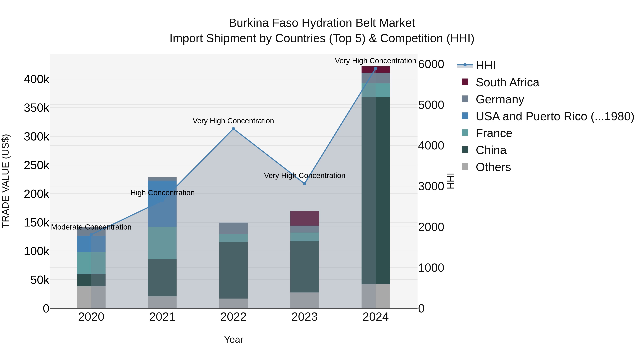Click the South Africa maroon legend swatch
Screen dimensions: 644x362
pos(465,82)
